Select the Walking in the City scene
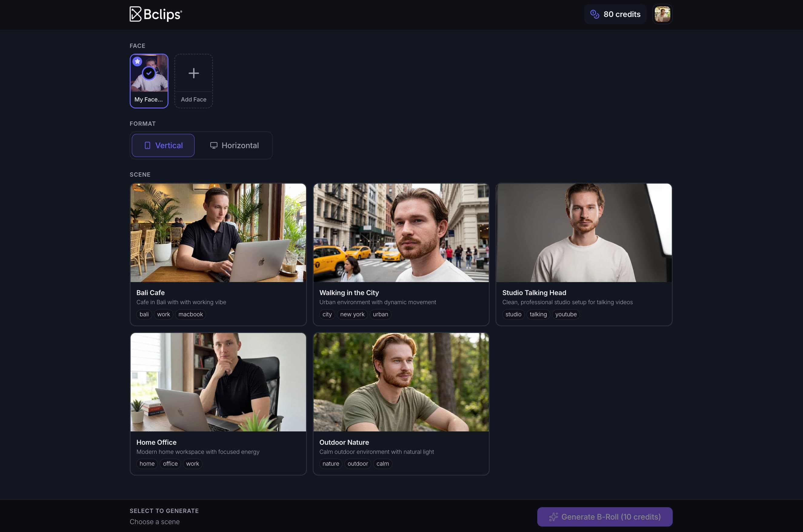Viewport: 803px width, 532px height. click(x=401, y=254)
